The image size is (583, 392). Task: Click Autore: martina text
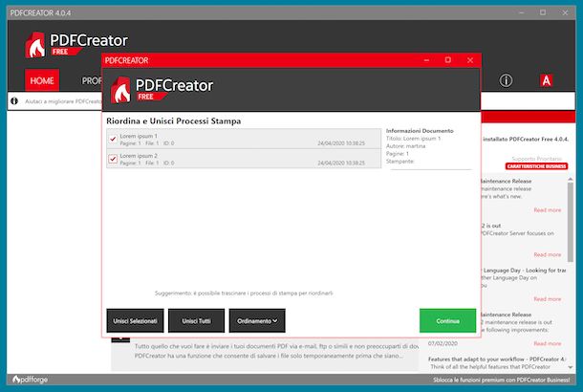(x=405, y=146)
